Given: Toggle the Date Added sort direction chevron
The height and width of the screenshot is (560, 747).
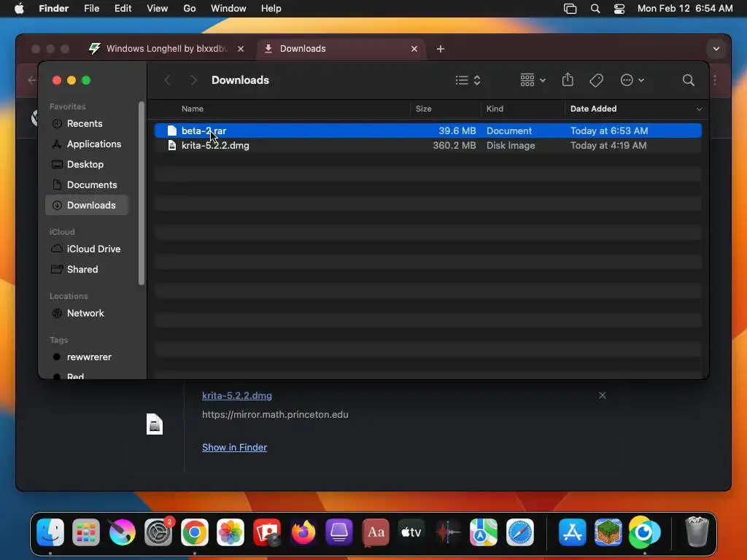Looking at the screenshot, I should [x=699, y=109].
